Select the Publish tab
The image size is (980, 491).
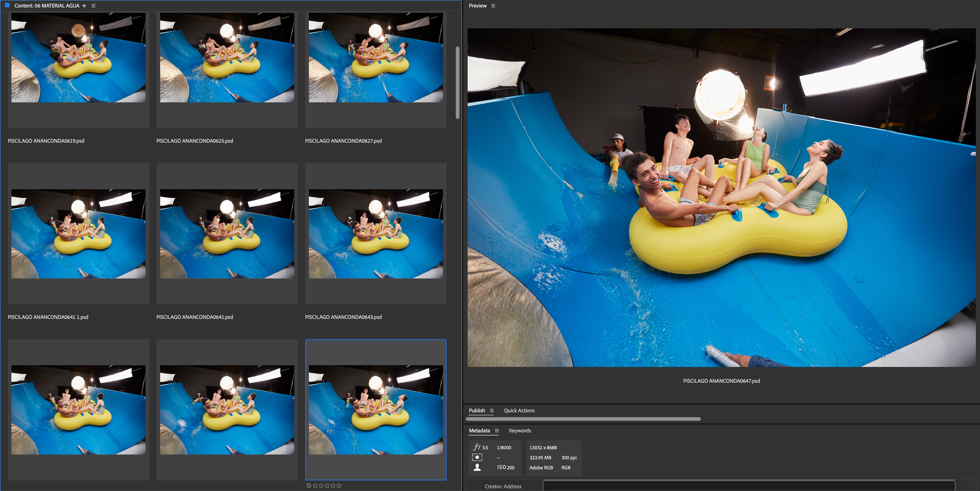[477, 410]
